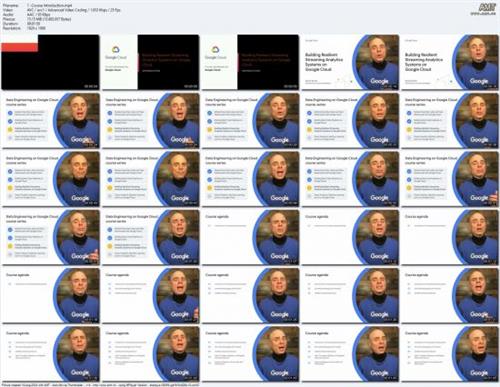Click the yellow bullet icon in second-row first thumbnail

point(10,129)
